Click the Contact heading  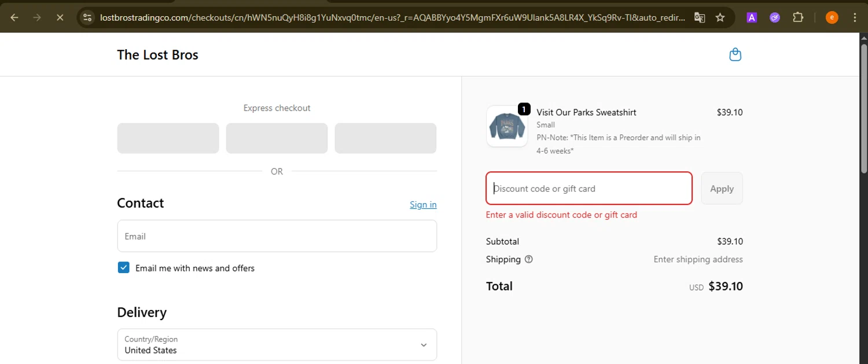(141, 203)
